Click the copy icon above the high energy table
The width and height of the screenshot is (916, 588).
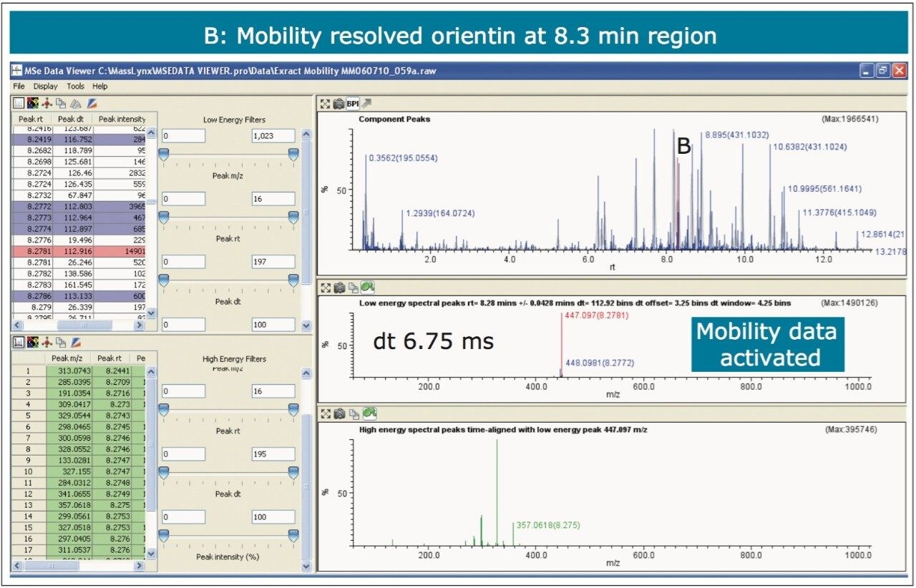(62, 343)
